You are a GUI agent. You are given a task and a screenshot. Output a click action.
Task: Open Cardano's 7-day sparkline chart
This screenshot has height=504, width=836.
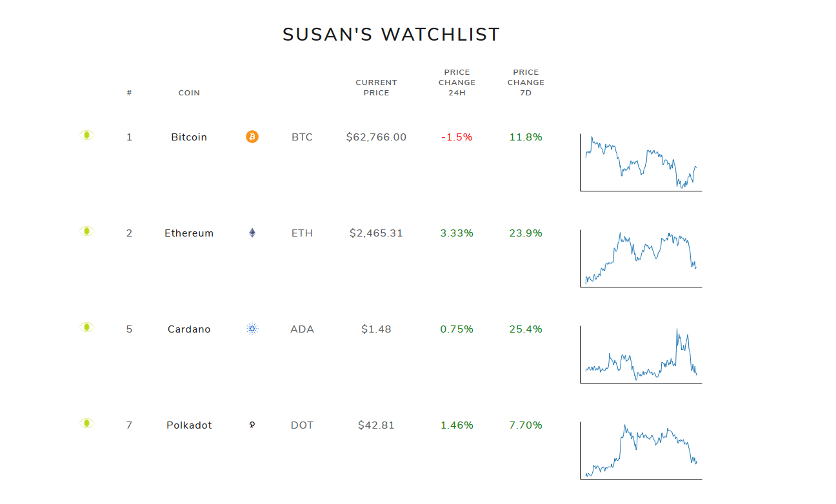[x=641, y=352]
